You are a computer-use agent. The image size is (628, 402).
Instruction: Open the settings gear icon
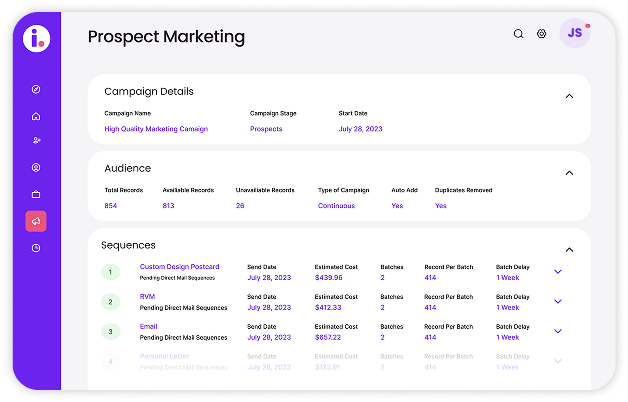[541, 34]
